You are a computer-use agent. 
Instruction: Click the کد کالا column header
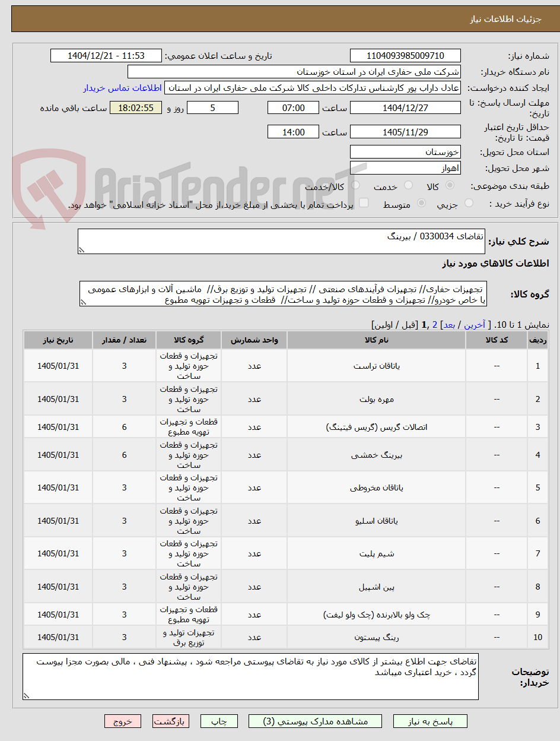click(x=497, y=340)
